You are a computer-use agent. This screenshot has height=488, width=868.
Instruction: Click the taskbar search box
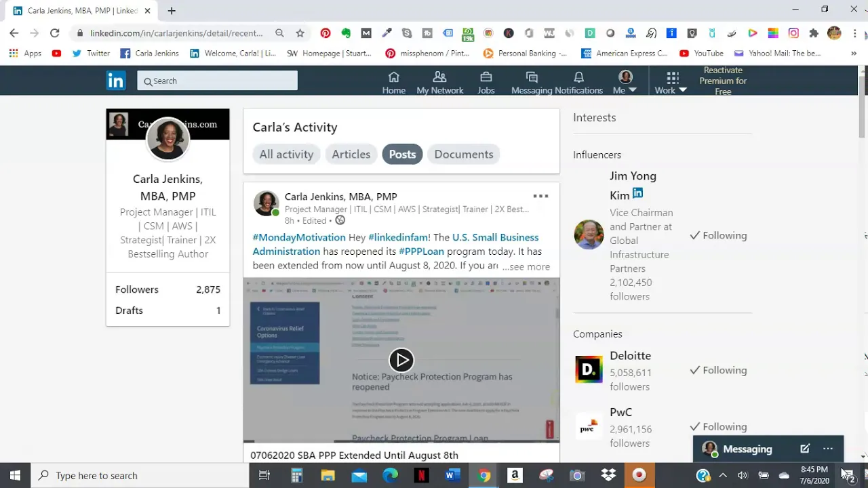click(140, 475)
